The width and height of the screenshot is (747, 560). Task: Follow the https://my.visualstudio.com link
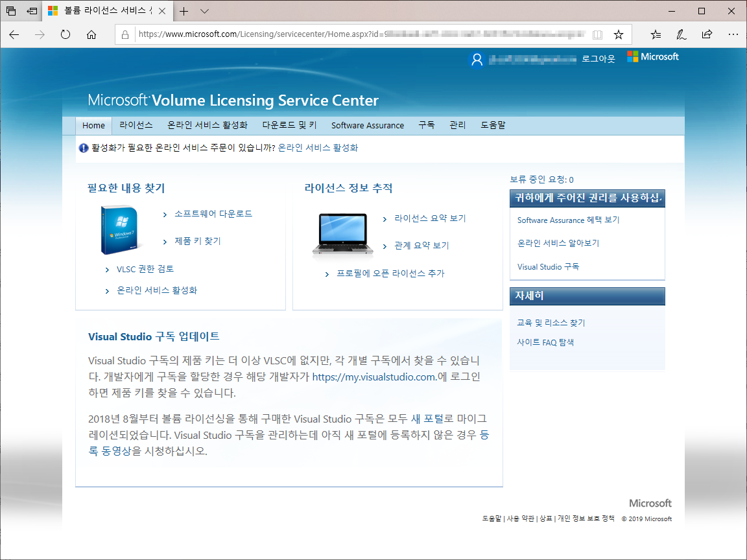[374, 377]
